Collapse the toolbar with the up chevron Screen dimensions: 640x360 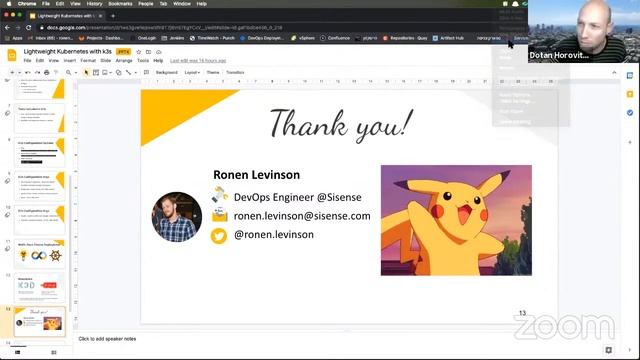point(614,72)
